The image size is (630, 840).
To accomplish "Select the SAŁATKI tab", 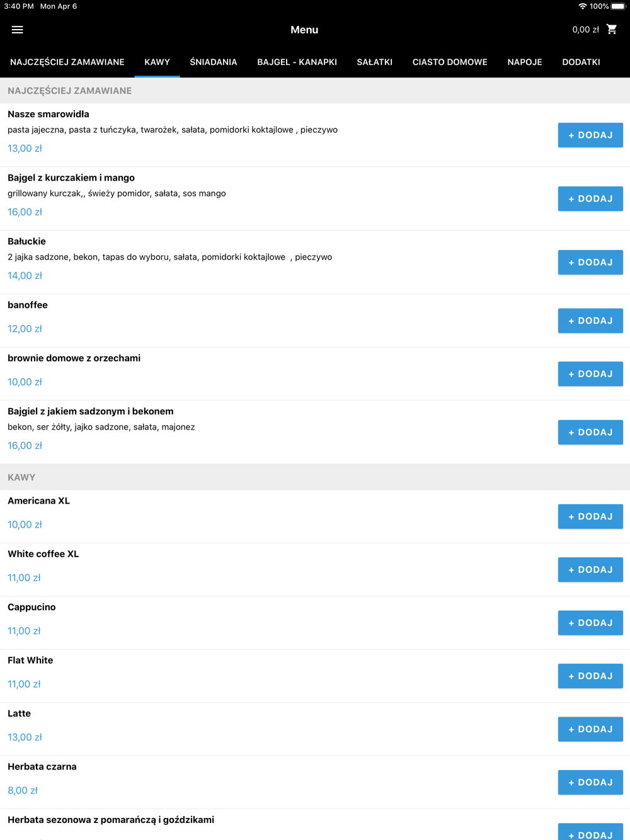I will point(374,62).
